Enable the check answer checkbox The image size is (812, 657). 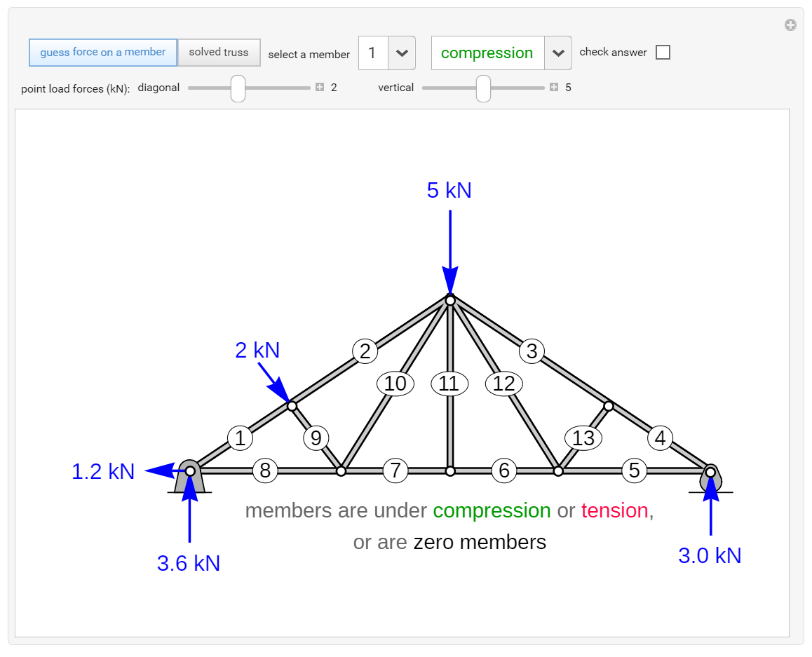coord(663,53)
